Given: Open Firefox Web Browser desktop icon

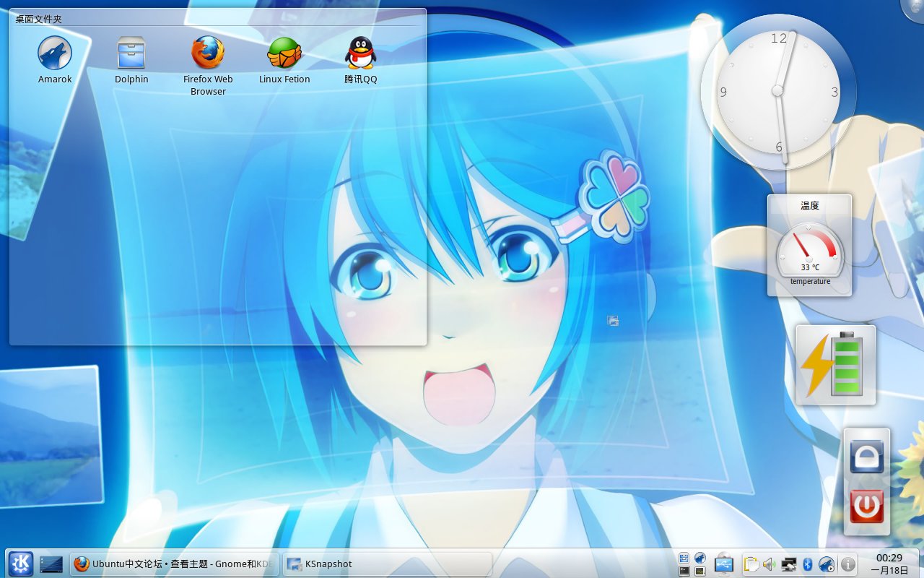Looking at the screenshot, I should tap(208, 65).
